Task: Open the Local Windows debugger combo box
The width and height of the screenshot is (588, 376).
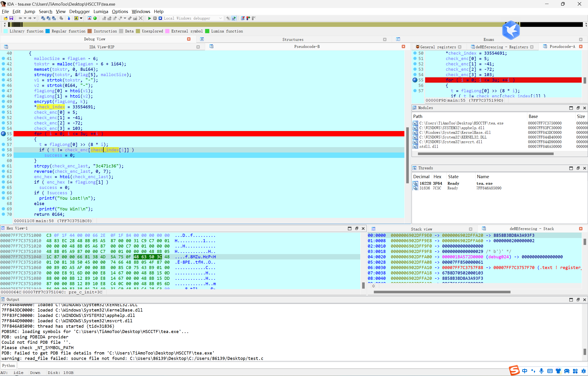Action: 193,18
